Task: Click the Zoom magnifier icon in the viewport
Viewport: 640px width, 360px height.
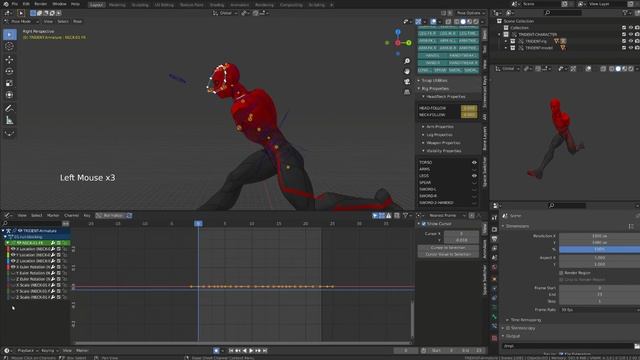Action: pyautogui.click(x=407, y=61)
